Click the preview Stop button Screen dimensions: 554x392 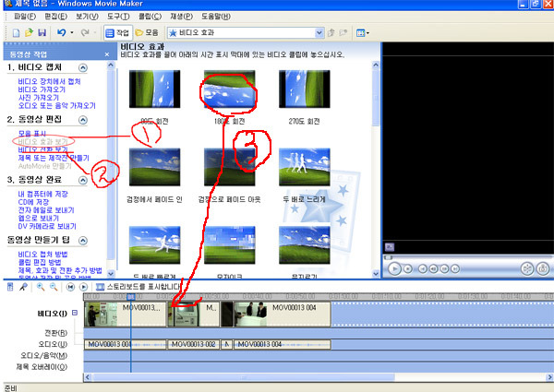[408, 268]
